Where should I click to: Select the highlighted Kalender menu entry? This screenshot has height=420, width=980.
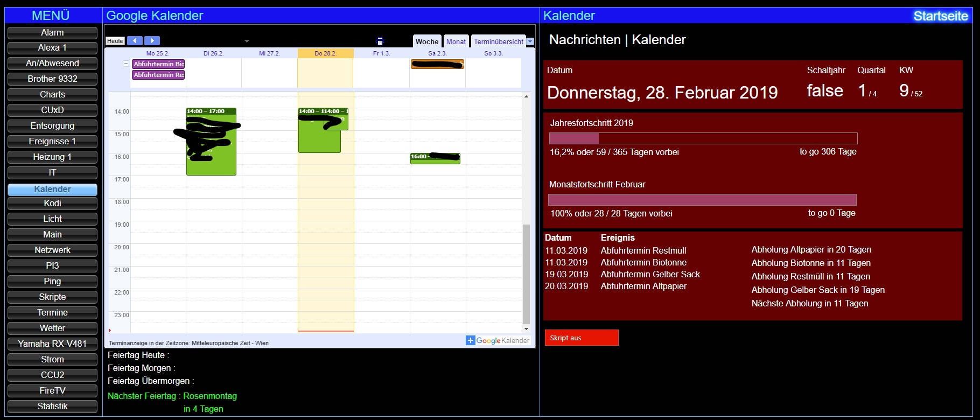coord(52,190)
